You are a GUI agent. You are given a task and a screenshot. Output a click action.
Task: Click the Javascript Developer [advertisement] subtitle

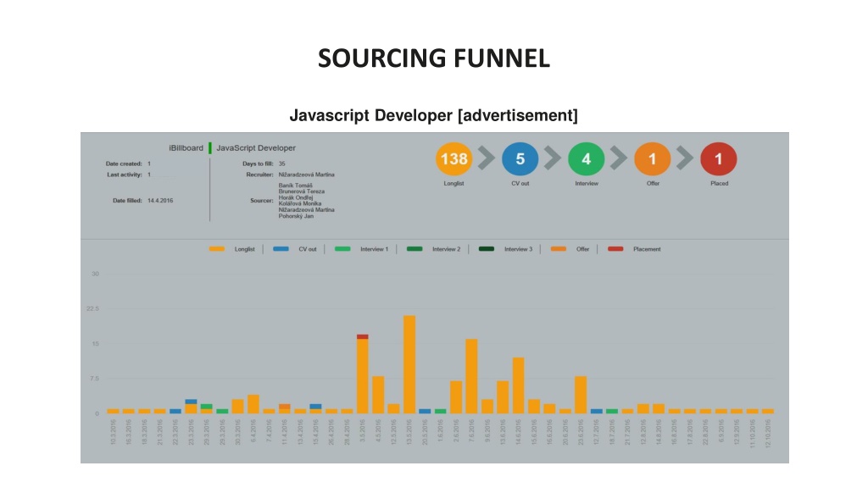pyautogui.click(x=434, y=115)
